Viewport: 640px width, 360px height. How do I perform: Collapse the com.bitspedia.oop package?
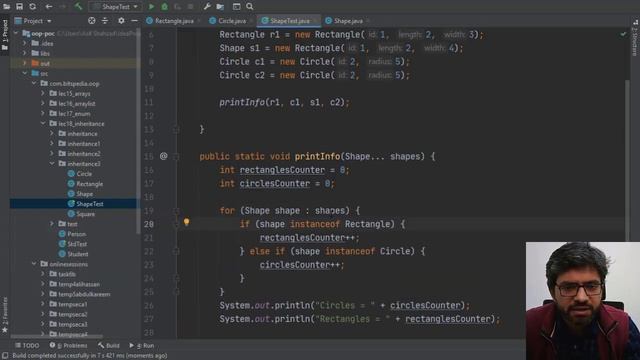pyautogui.click(x=34, y=83)
